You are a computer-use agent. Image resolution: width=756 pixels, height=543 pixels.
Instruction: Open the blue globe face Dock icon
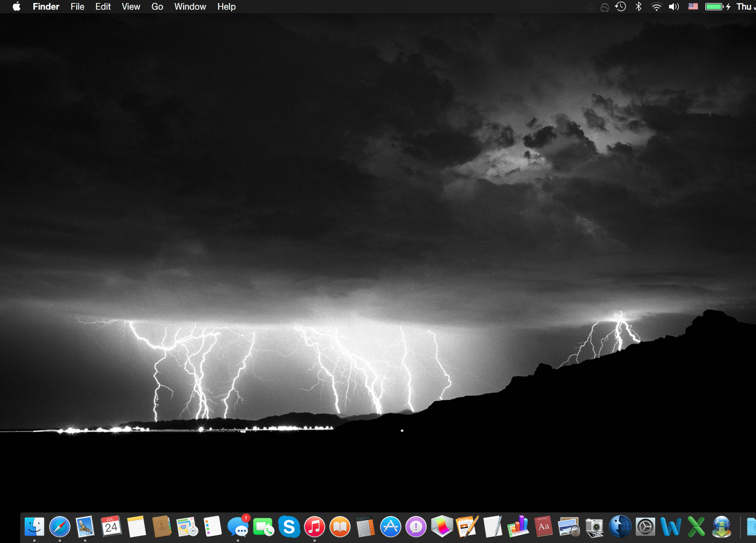coord(620,527)
